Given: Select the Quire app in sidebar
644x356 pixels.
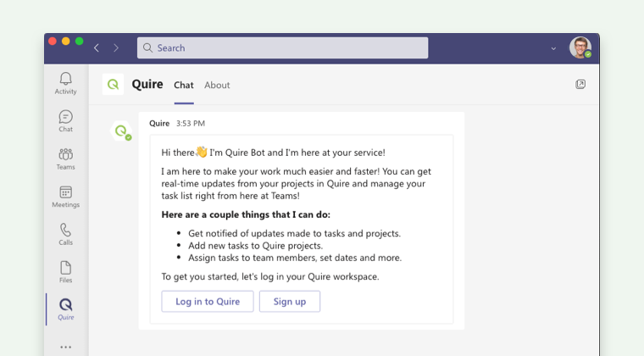Looking at the screenshot, I should (x=66, y=309).
